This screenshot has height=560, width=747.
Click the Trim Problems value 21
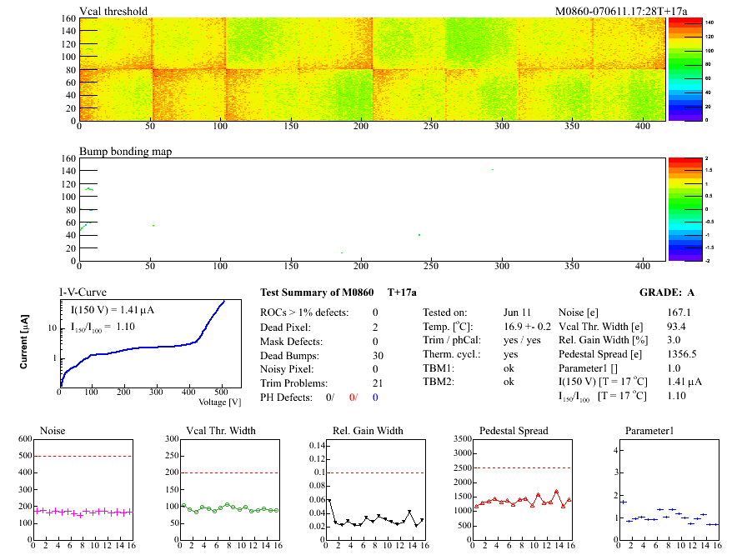click(375, 382)
